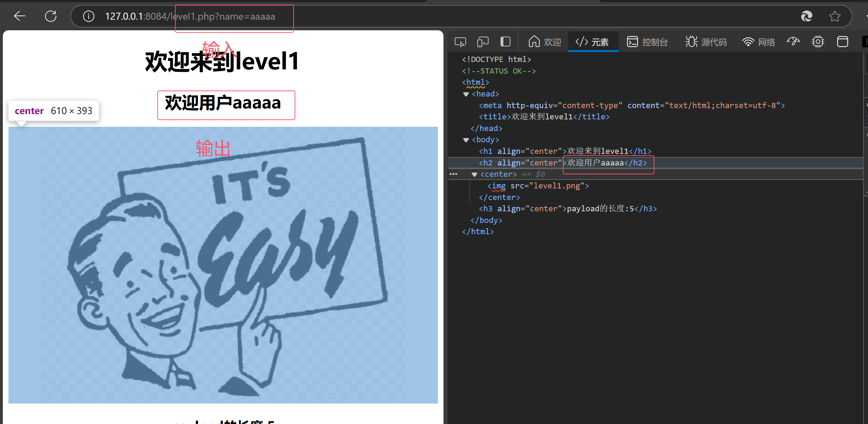Open the performance gauge tab icon
This screenshot has width=868, height=424.
[x=793, y=42]
